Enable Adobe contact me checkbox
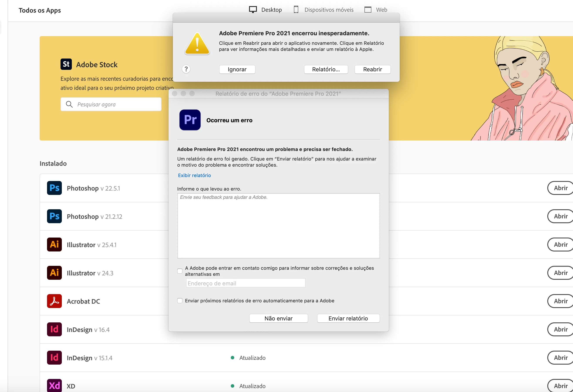This screenshot has height=392, width=573. point(180,271)
